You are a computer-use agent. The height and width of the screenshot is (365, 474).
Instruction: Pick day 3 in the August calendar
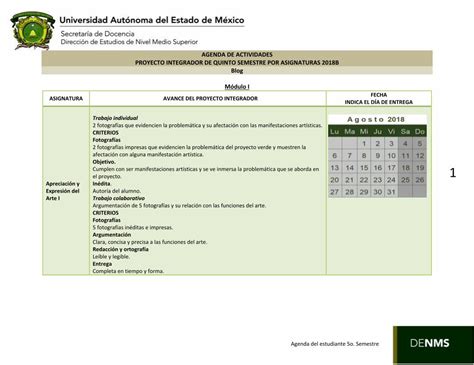tap(391, 144)
